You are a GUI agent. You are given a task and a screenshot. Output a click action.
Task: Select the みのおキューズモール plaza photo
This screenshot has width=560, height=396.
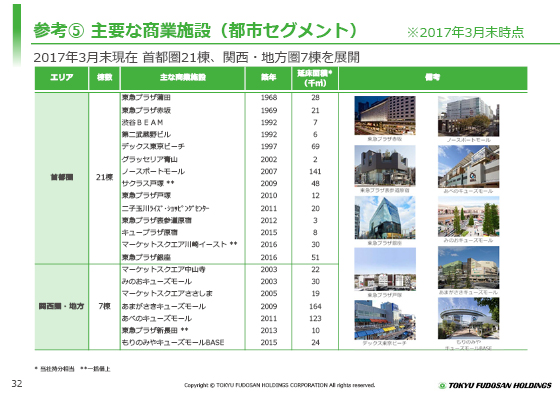coord(469,216)
